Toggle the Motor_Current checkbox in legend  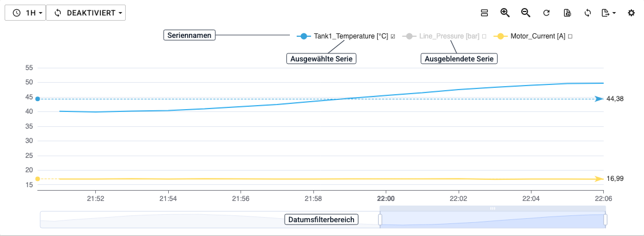click(x=570, y=36)
